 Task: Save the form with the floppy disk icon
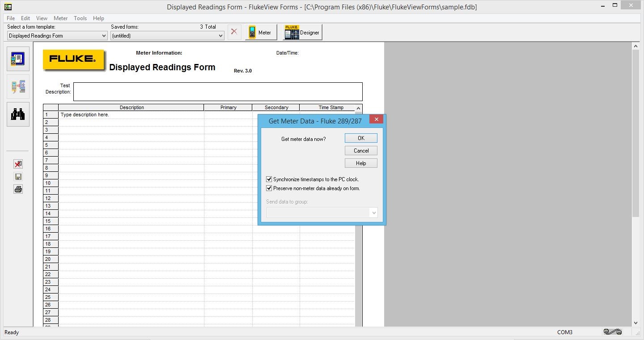(x=18, y=177)
